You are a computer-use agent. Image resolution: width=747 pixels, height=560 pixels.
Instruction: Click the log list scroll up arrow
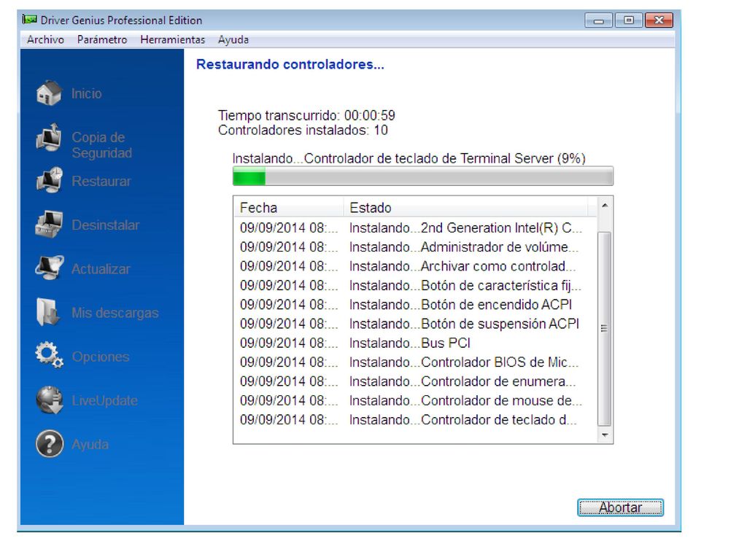[x=604, y=205]
